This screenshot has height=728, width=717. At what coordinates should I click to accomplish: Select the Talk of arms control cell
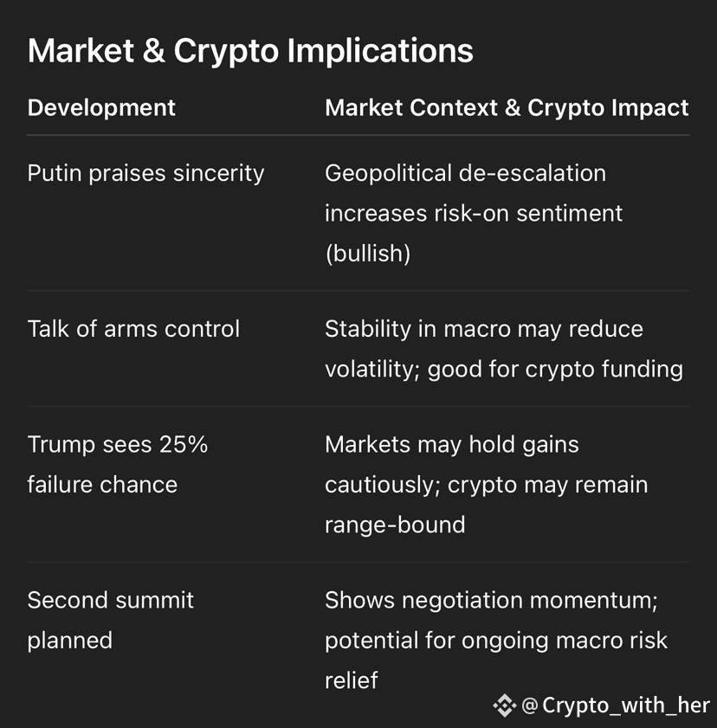coord(133,329)
